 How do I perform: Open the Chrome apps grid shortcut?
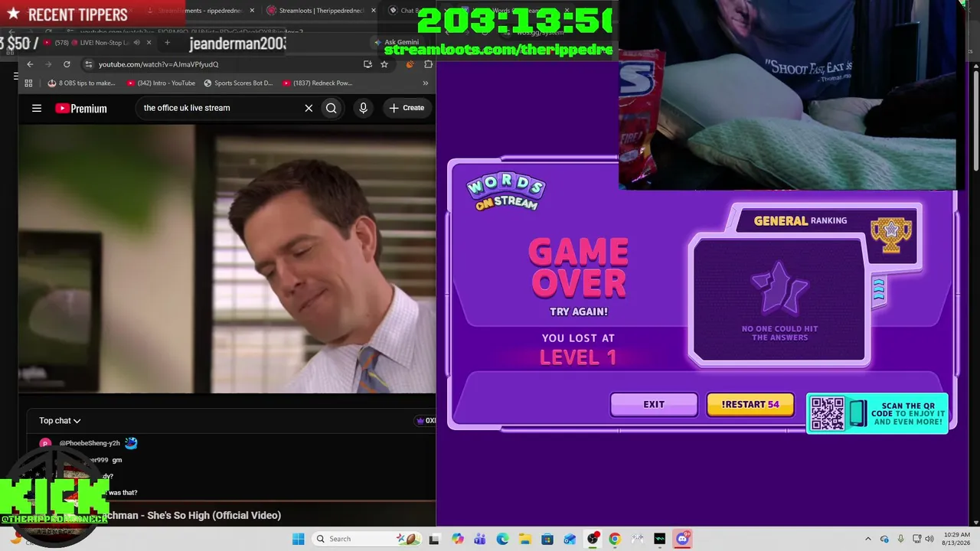28,83
